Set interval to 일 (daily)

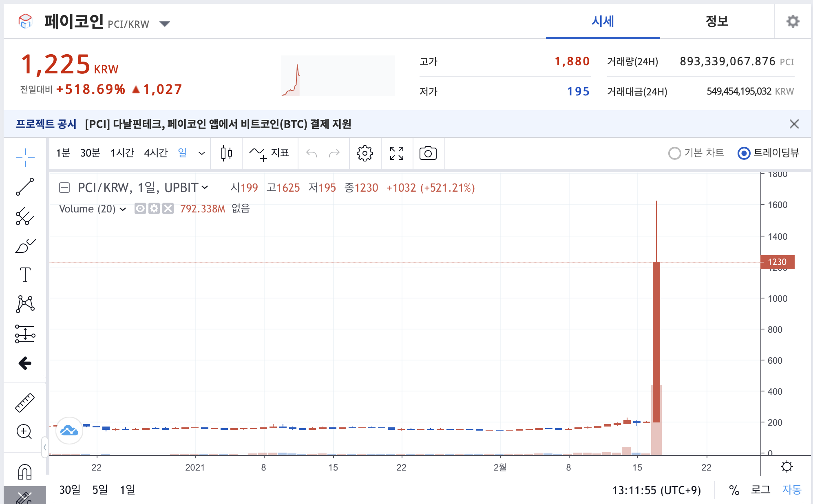coord(182,153)
